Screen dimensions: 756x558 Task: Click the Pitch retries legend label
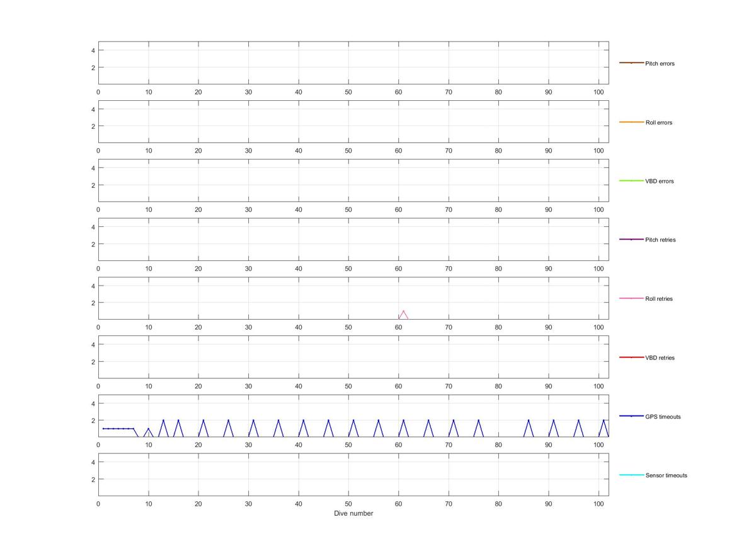pos(660,240)
